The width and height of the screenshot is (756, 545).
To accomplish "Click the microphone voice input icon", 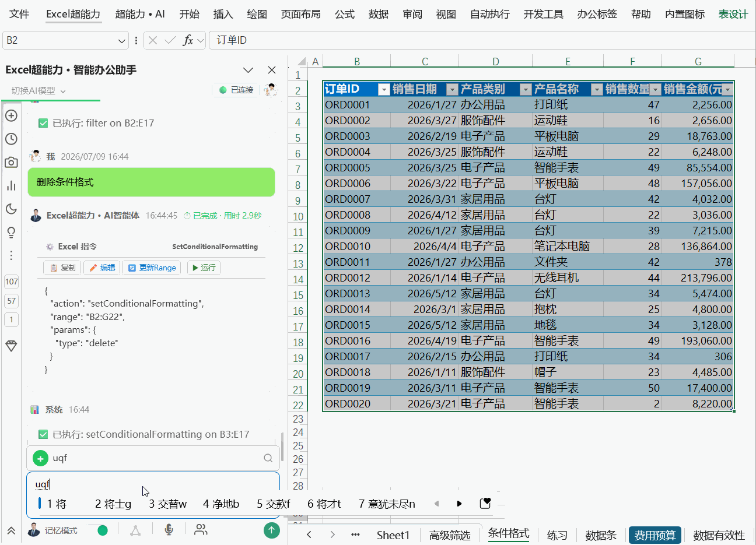I will click(x=169, y=529).
